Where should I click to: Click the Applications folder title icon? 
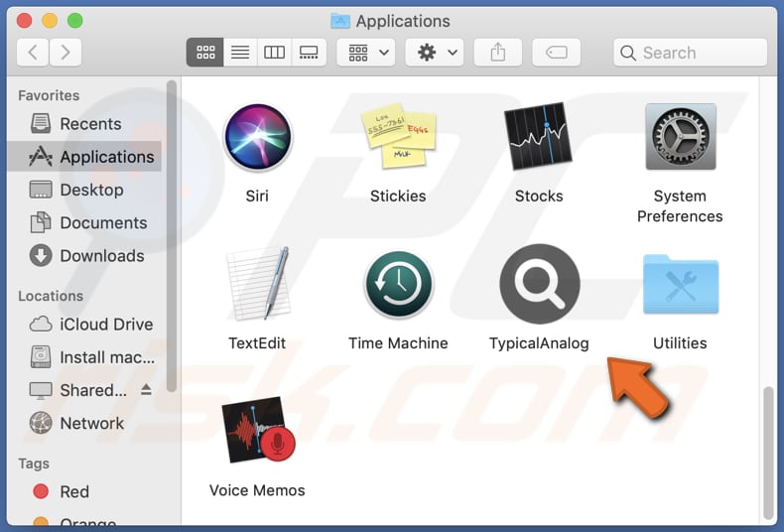pyautogui.click(x=340, y=21)
